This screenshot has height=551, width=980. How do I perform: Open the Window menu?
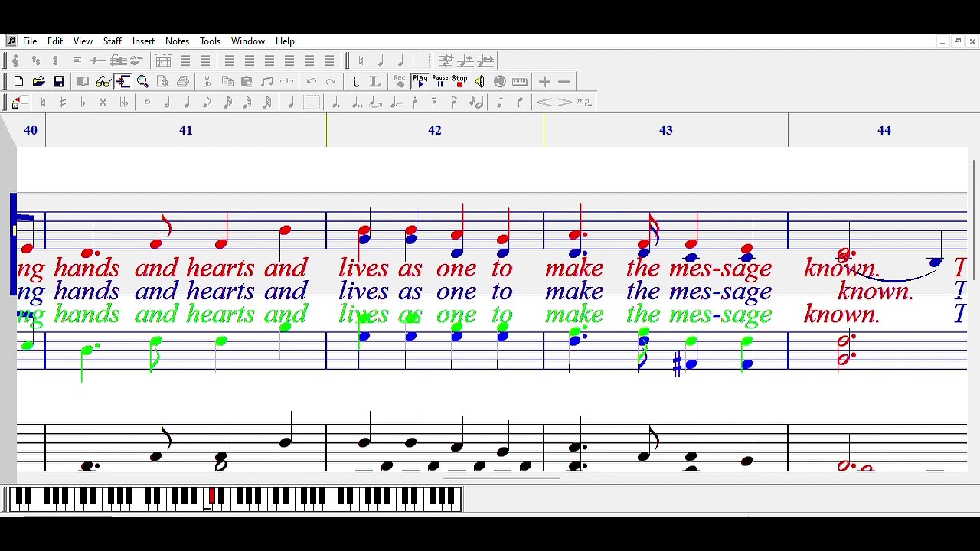click(x=248, y=41)
